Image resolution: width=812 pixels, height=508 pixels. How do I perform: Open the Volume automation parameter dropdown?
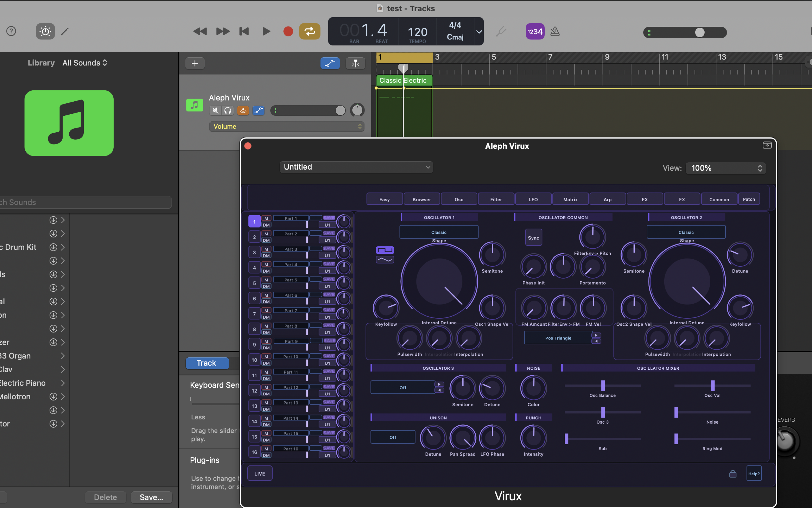pos(286,126)
